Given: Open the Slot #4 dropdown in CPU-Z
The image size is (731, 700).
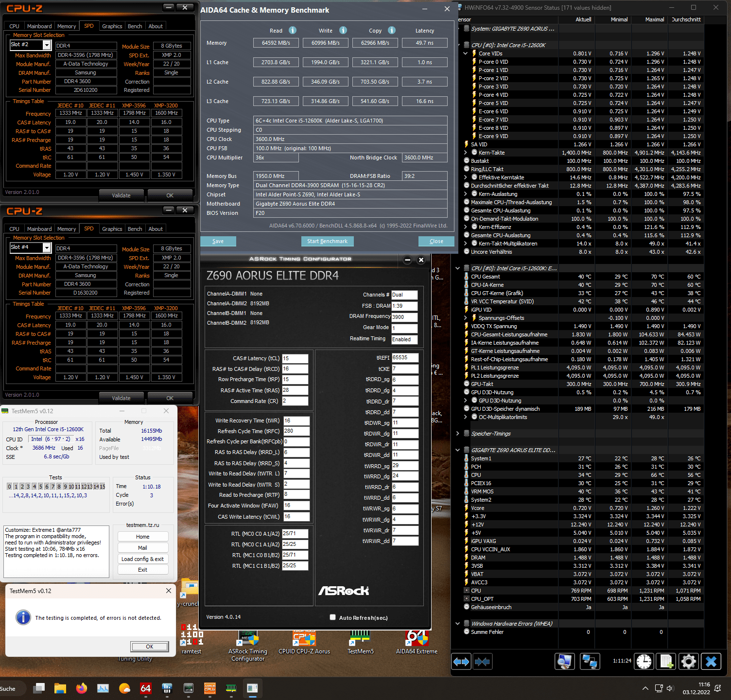Looking at the screenshot, I should pyautogui.click(x=47, y=247).
